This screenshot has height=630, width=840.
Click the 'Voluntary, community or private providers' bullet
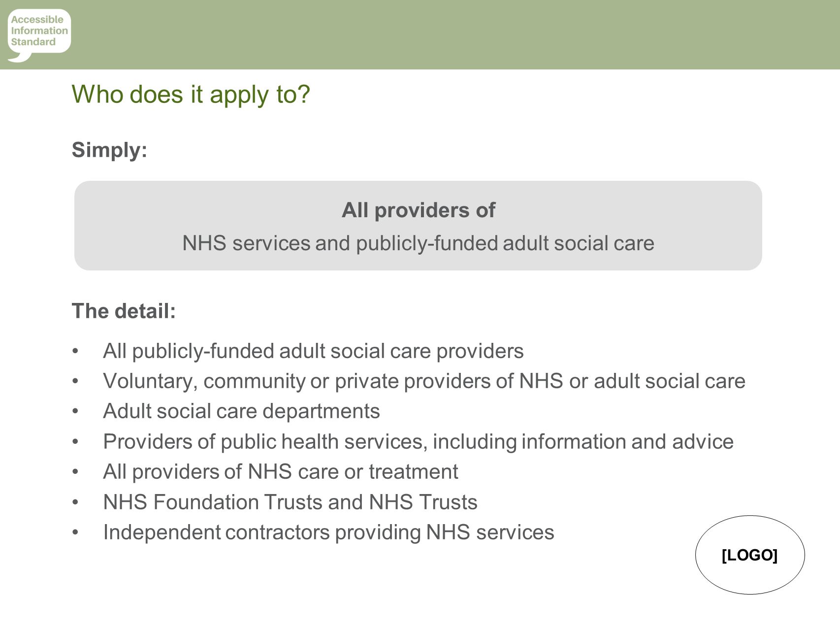point(424,381)
